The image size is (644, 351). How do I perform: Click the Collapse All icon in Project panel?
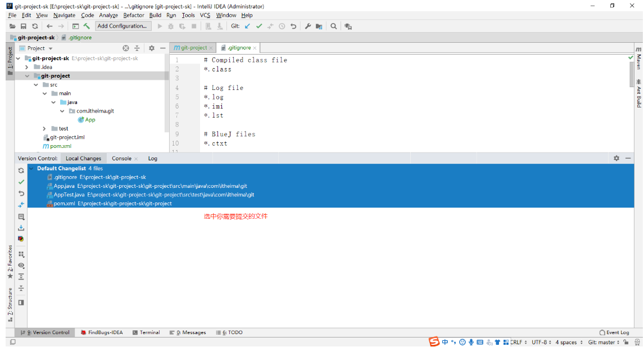pos(137,48)
